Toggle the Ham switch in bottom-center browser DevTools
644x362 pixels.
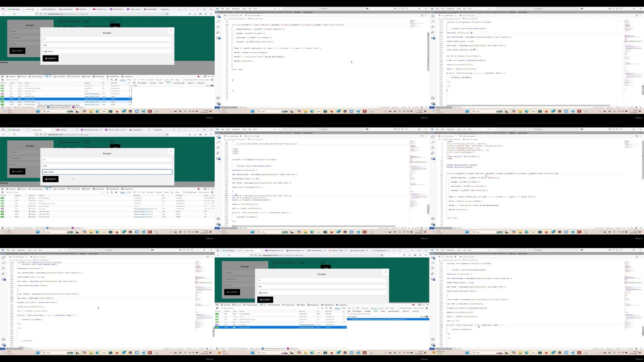click(x=426, y=317)
